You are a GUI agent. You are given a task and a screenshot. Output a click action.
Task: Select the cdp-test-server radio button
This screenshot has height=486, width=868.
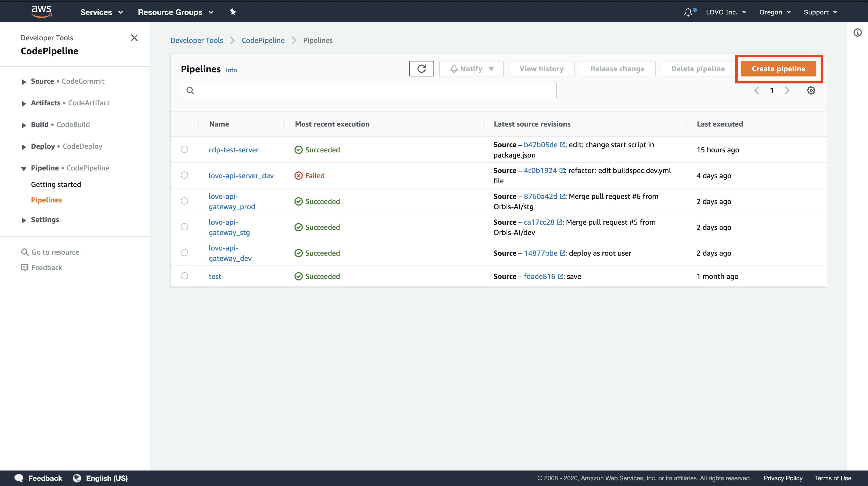pos(184,149)
